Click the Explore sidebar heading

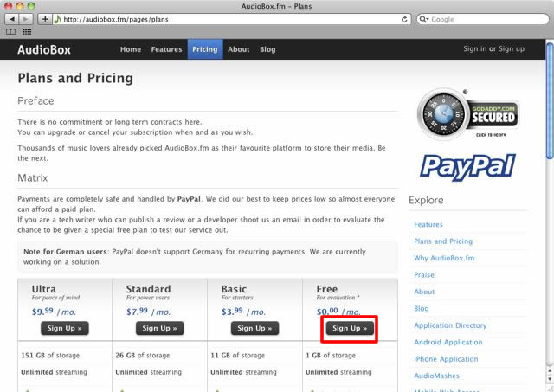click(x=426, y=200)
